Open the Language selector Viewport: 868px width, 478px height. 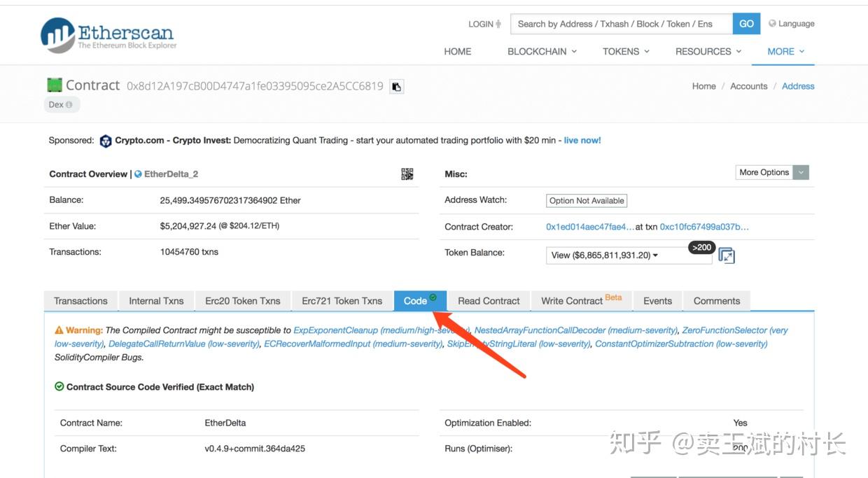click(x=792, y=24)
